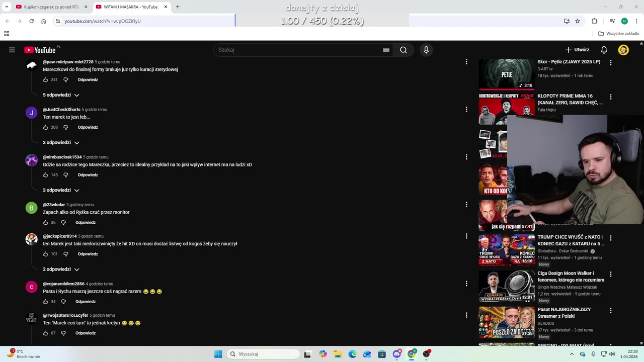Viewport: 644px width, 362px height.
Task: Open File Explorer from the taskbar
Action: coord(338,354)
